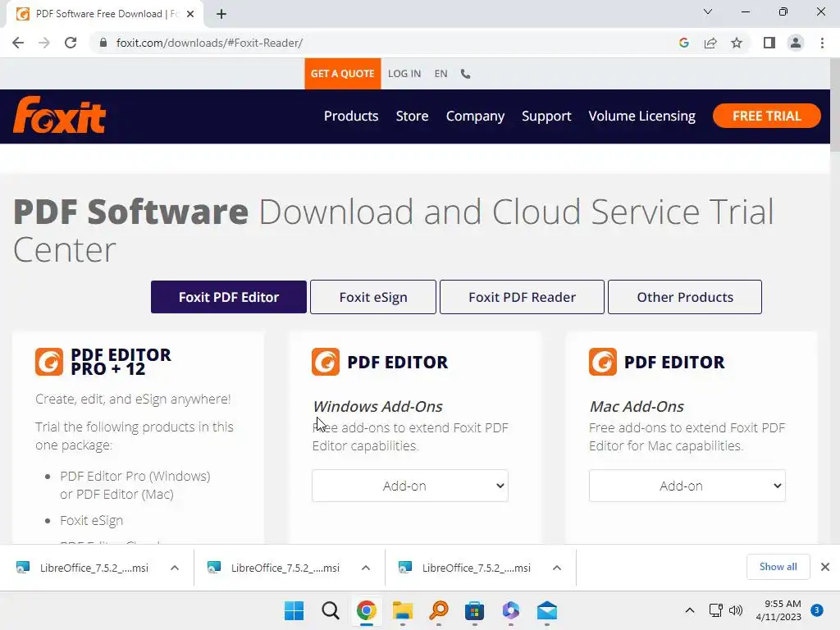Click the FREE TRIAL button
The width and height of the screenshot is (840, 630).
pyautogui.click(x=767, y=116)
